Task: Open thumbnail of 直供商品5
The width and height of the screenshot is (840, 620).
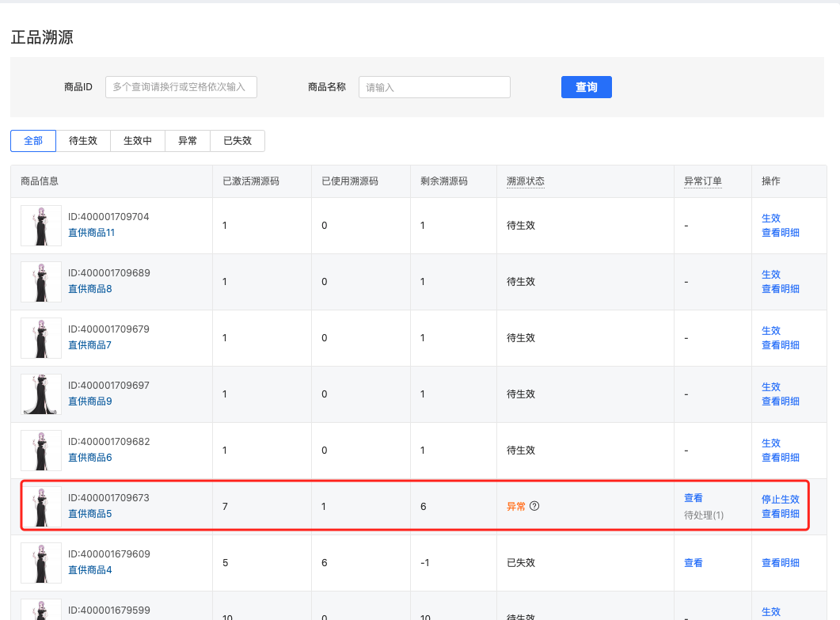Action: (41, 507)
